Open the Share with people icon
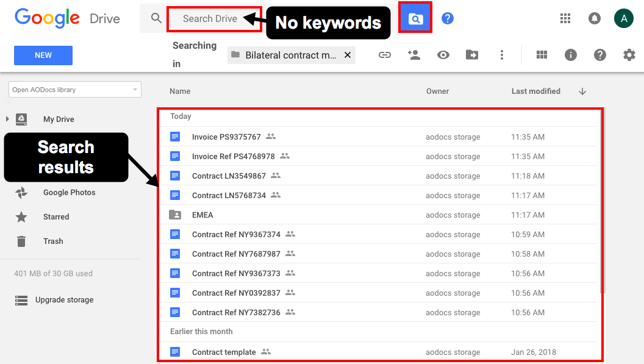The image size is (644, 364). 414,55
